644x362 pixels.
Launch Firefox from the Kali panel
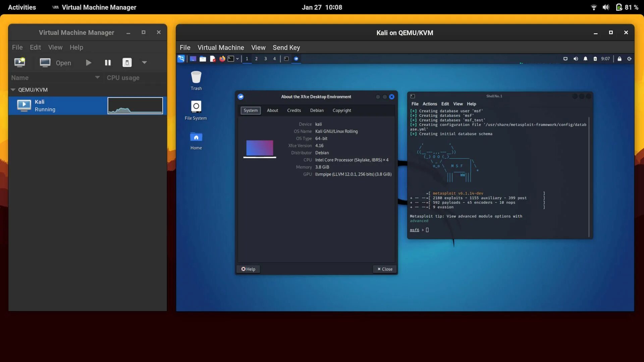[x=222, y=59]
